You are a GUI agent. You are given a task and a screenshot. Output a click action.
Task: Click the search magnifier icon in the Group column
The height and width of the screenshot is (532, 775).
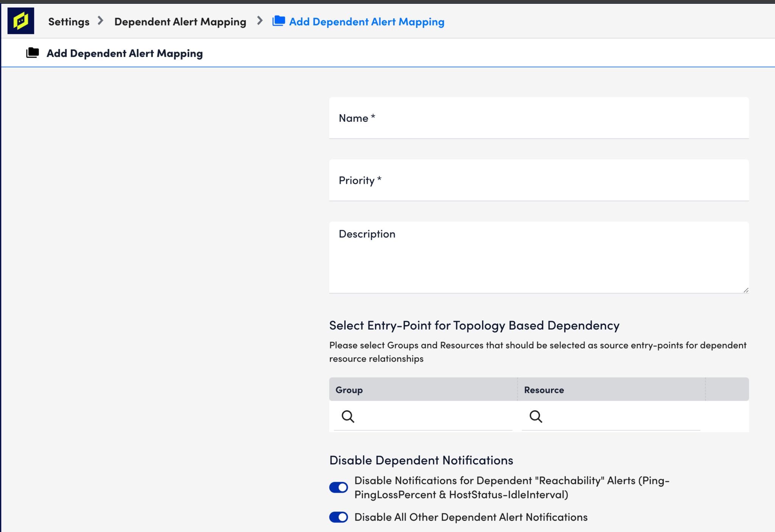[348, 416]
